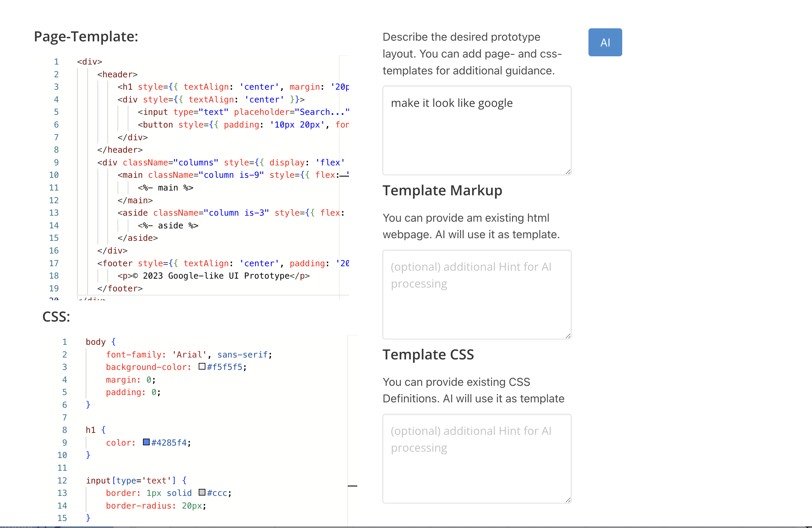The image size is (812, 528).
Task: Click the Google-like UI Prototype paragraph line
Action: point(213,276)
